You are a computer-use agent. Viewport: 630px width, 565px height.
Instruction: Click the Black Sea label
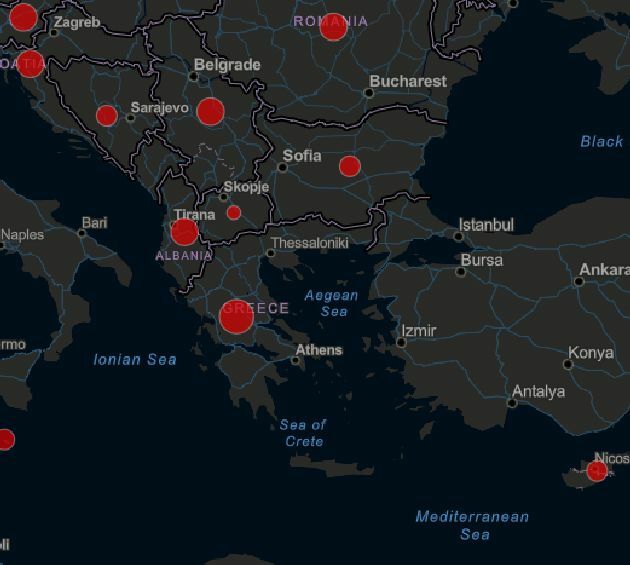tap(601, 141)
